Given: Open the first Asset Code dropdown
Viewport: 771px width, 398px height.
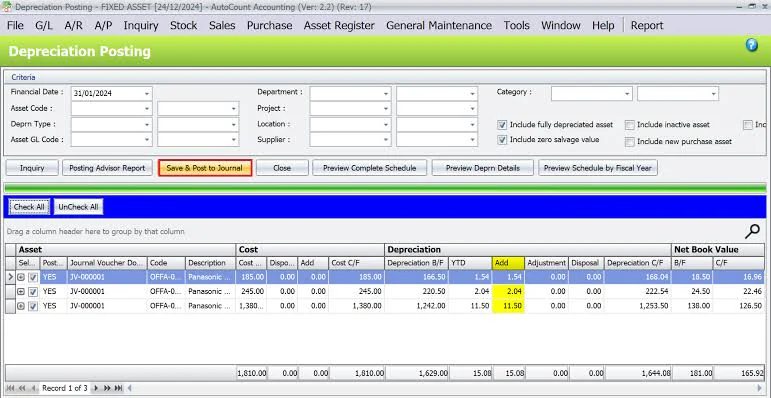Looking at the screenshot, I should 147,109.
